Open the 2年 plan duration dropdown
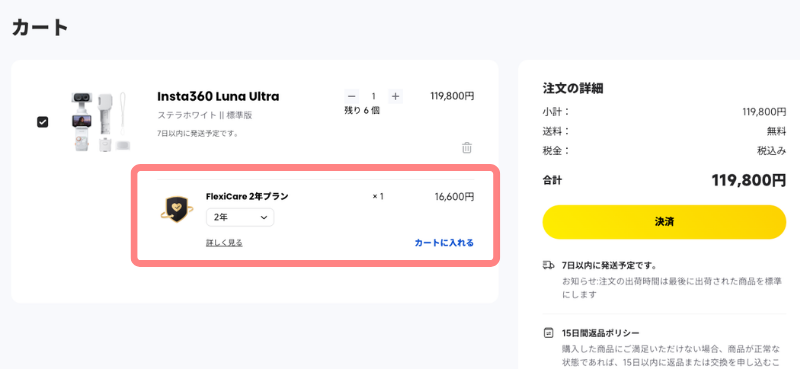Viewport: 800px width, 370px height. click(x=240, y=217)
